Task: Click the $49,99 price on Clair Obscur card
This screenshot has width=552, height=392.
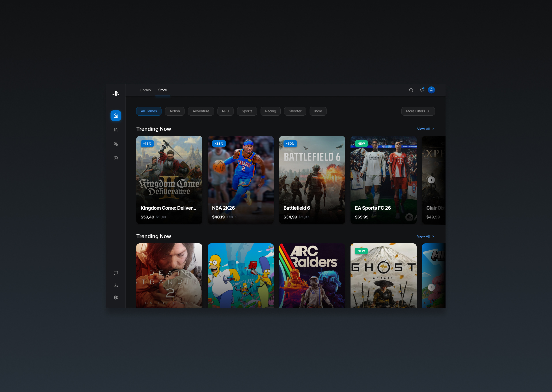Action: pos(433,217)
